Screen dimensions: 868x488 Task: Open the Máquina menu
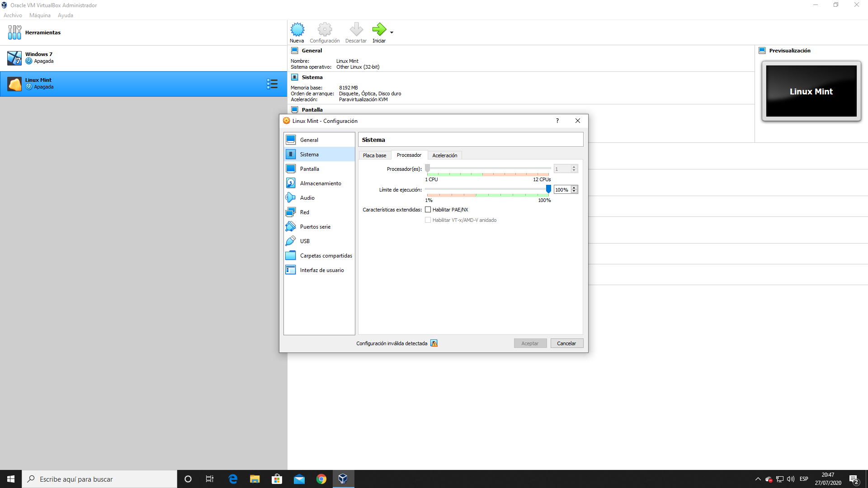click(40, 15)
